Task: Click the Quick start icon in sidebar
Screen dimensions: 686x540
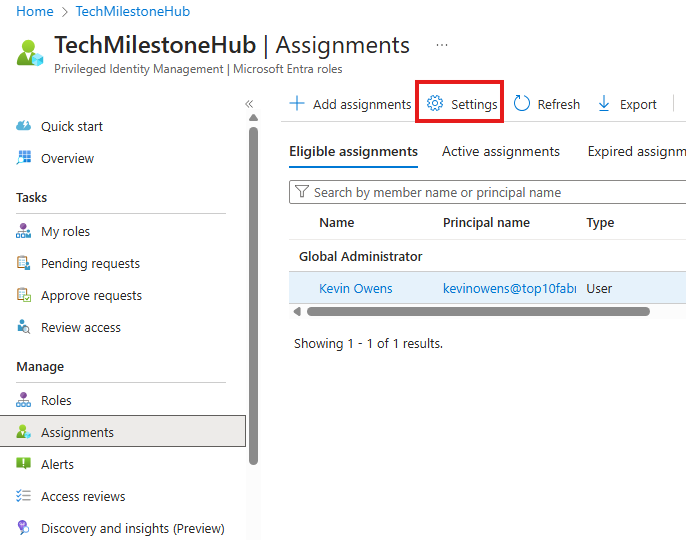Action: [x=24, y=126]
